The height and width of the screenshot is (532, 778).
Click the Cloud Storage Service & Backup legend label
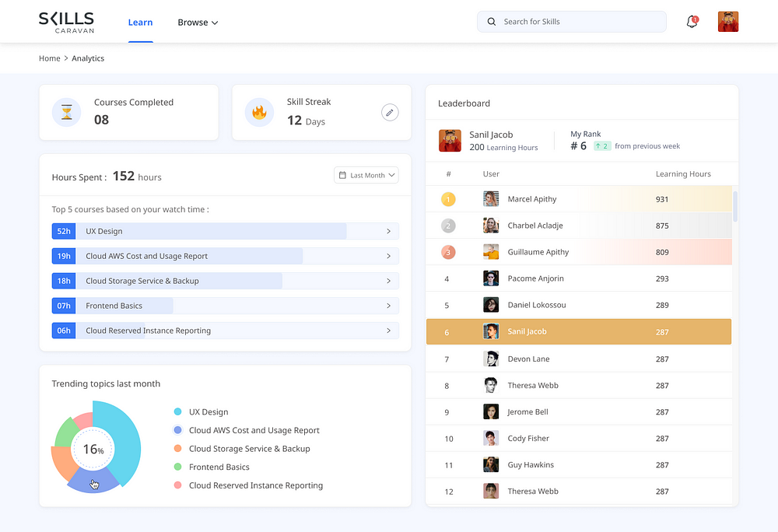point(250,449)
